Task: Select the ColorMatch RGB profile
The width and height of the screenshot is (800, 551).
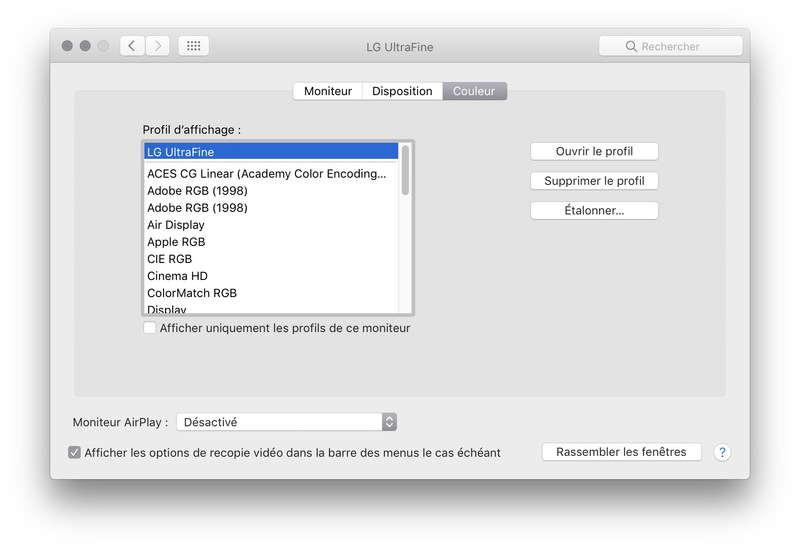Action: click(x=271, y=293)
